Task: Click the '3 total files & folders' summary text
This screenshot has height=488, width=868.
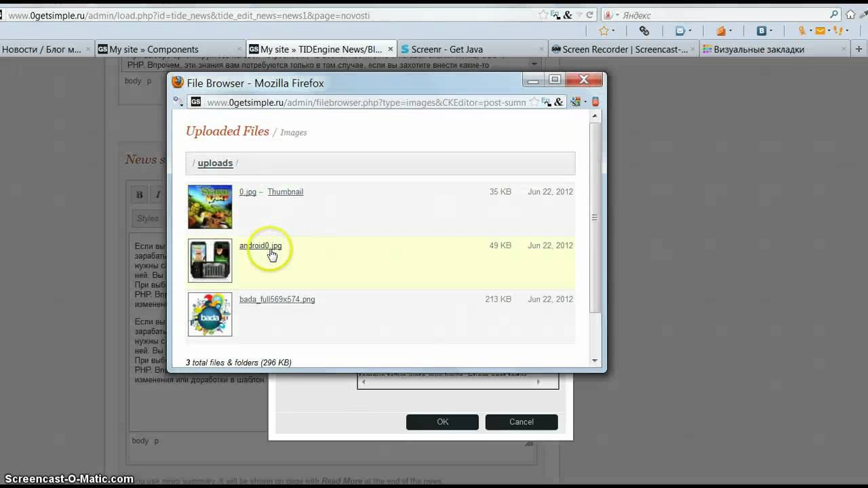Action: click(239, 363)
